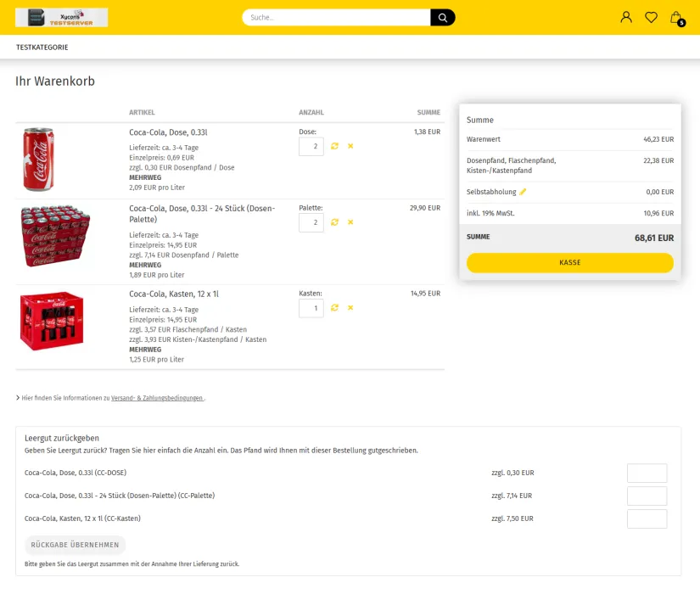Open the wishlist heart icon
700x594 pixels.
pyautogui.click(x=651, y=18)
